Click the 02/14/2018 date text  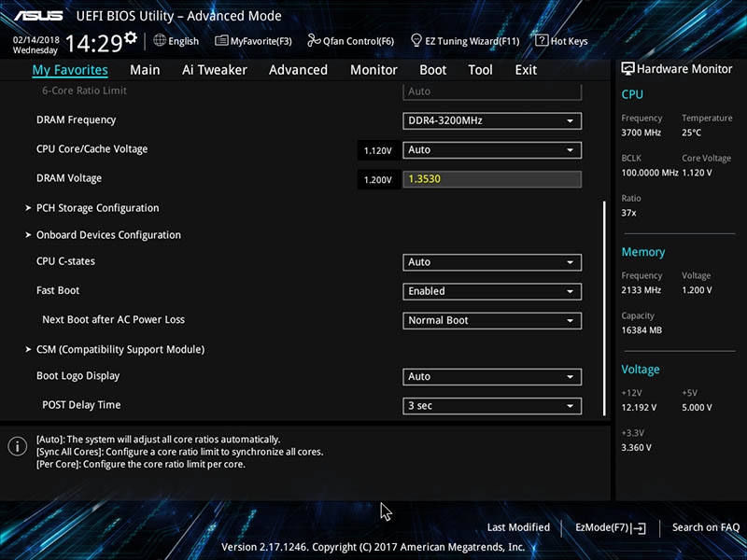pyautogui.click(x=36, y=40)
